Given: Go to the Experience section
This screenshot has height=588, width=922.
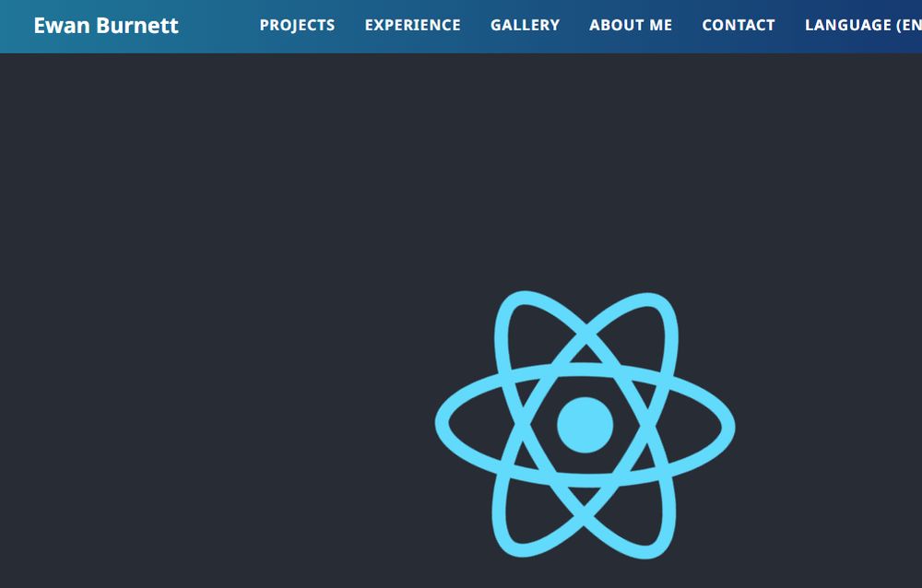Looking at the screenshot, I should 413,25.
